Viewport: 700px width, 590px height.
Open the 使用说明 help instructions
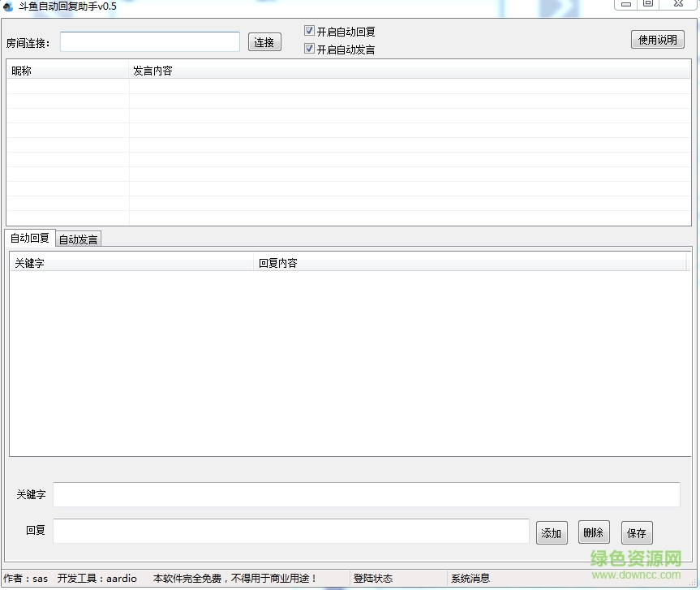coord(657,39)
